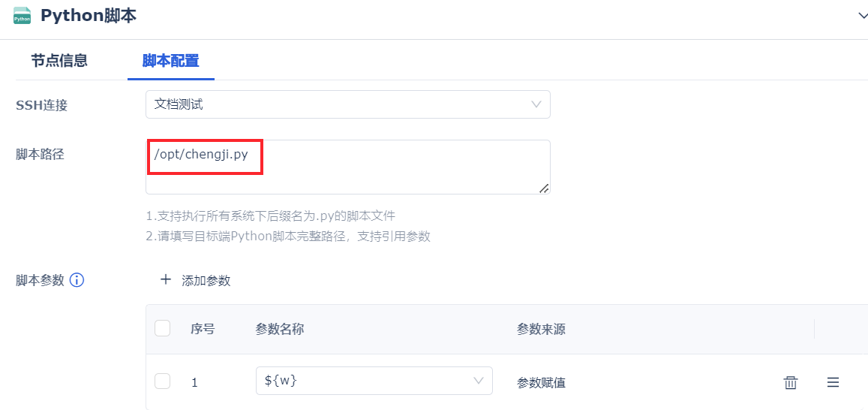Click the resize grip of script path box
868x410 pixels.
544,188
